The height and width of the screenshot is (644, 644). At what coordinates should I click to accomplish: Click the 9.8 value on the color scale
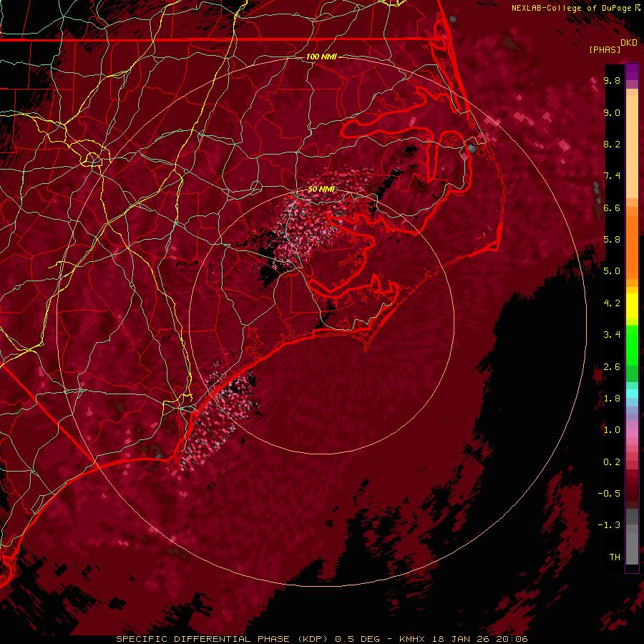click(612, 80)
